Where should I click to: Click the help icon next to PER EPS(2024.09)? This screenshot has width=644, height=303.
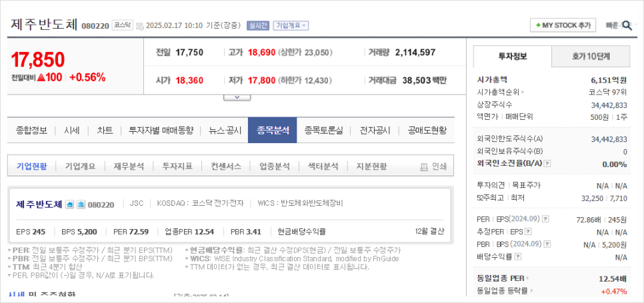pyautogui.click(x=546, y=220)
